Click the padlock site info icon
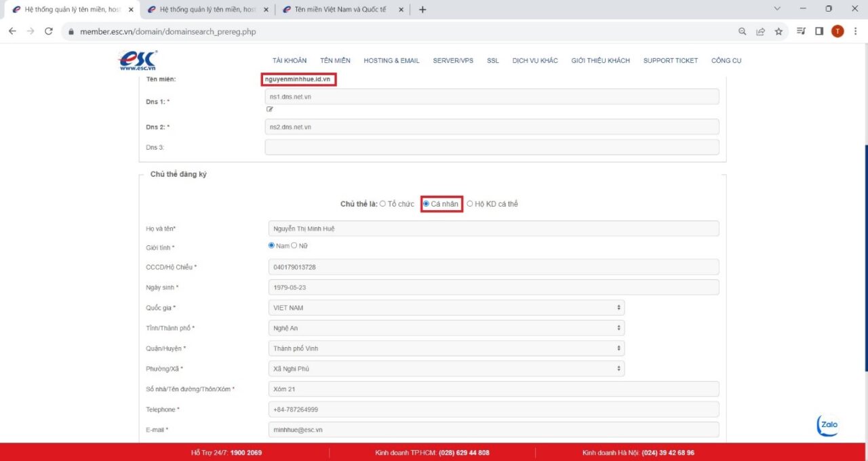Image resolution: width=868 pixels, height=461 pixels. pyautogui.click(x=71, y=32)
